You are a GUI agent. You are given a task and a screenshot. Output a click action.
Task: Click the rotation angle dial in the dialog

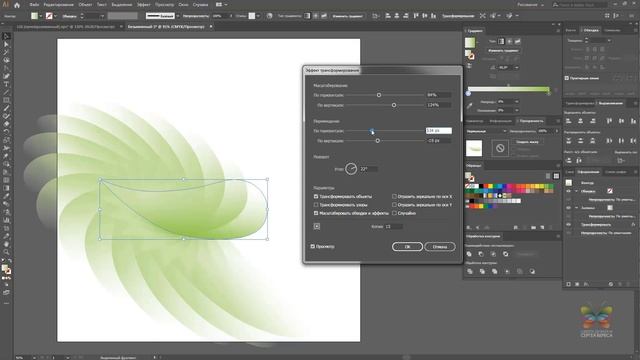point(351,169)
